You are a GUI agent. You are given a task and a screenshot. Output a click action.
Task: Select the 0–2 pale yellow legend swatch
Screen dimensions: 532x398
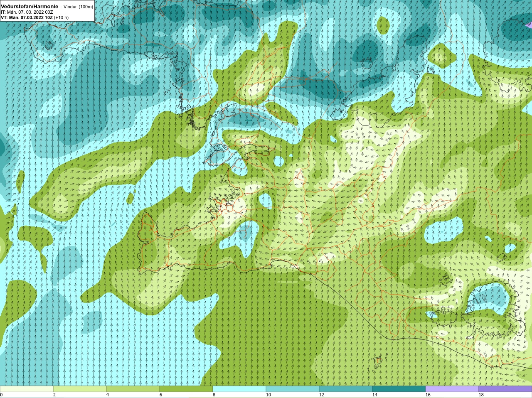[x=27, y=389]
